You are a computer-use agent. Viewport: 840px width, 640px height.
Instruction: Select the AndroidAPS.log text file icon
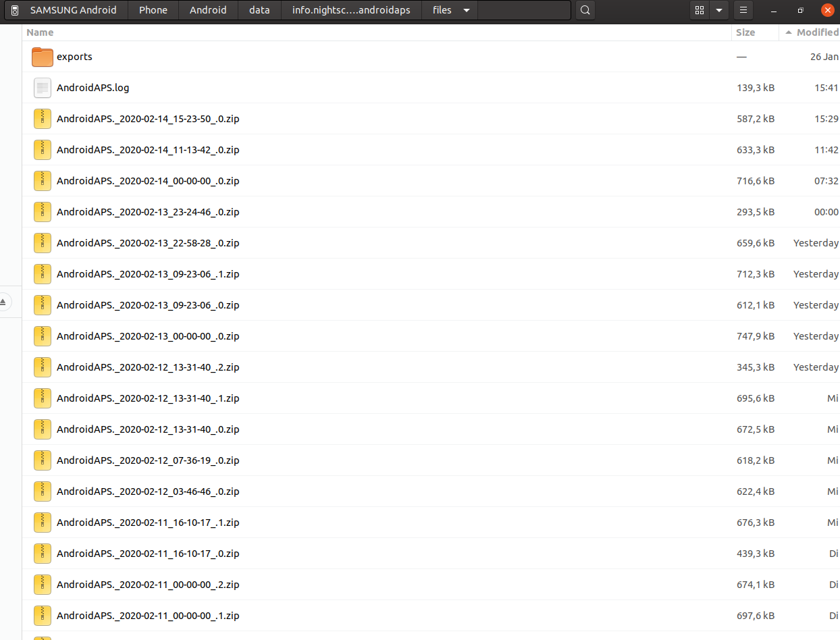coord(43,88)
